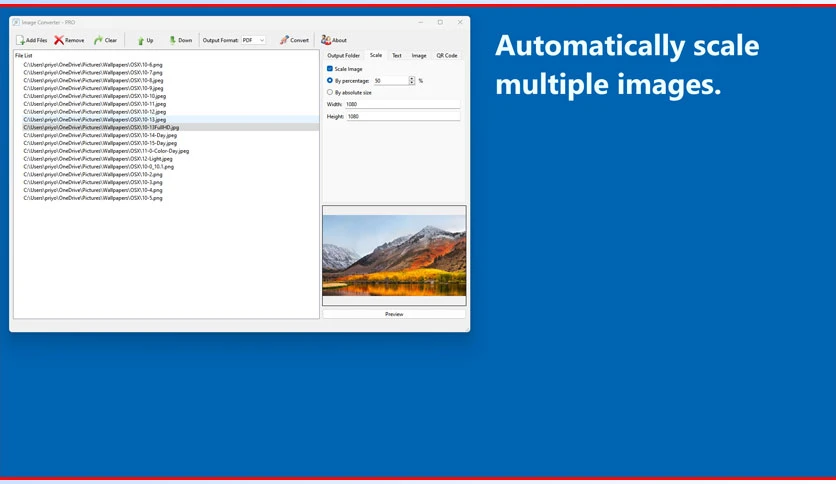Select file 10-15-Day.jpeg in the list
836x484 pixels.
click(x=100, y=143)
